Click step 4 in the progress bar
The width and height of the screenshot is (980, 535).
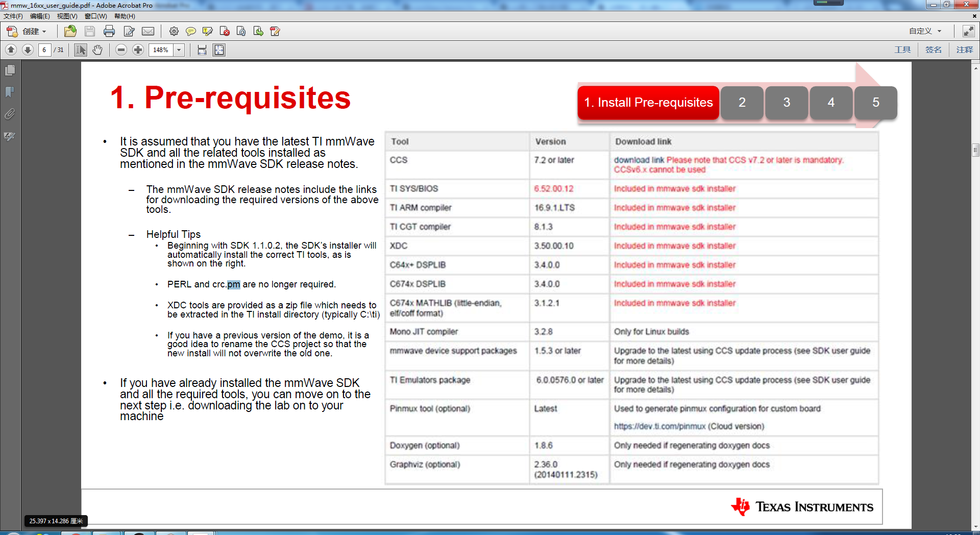[x=831, y=103]
